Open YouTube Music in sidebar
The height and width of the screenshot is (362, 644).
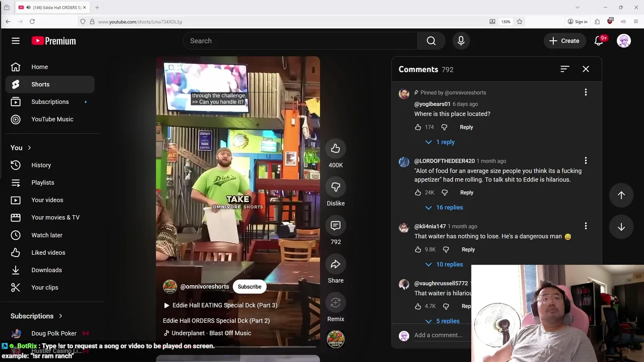coord(50,119)
